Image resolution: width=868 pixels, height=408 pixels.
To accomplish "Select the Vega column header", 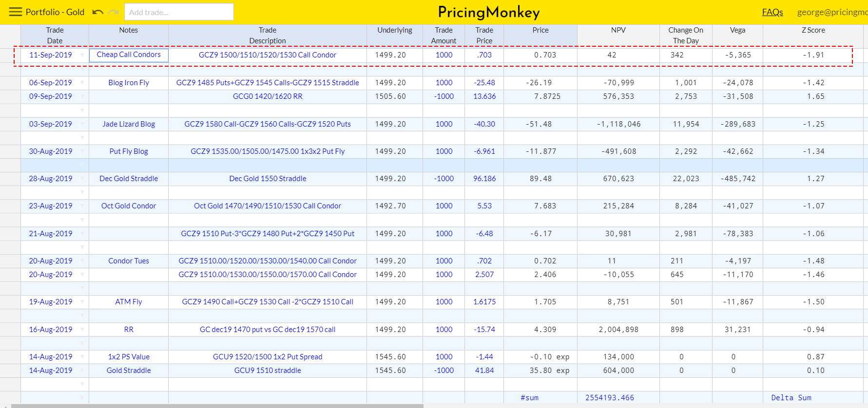I will (x=737, y=36).
